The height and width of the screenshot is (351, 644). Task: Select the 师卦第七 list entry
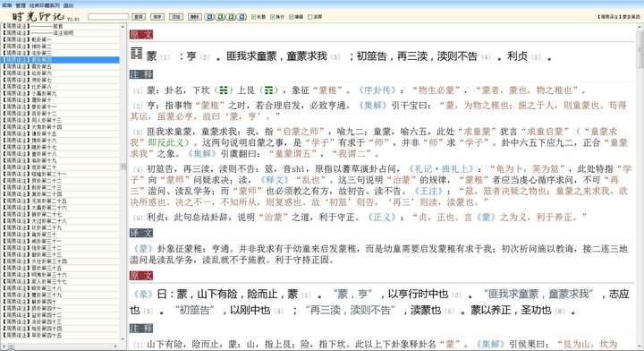point(60,81)
